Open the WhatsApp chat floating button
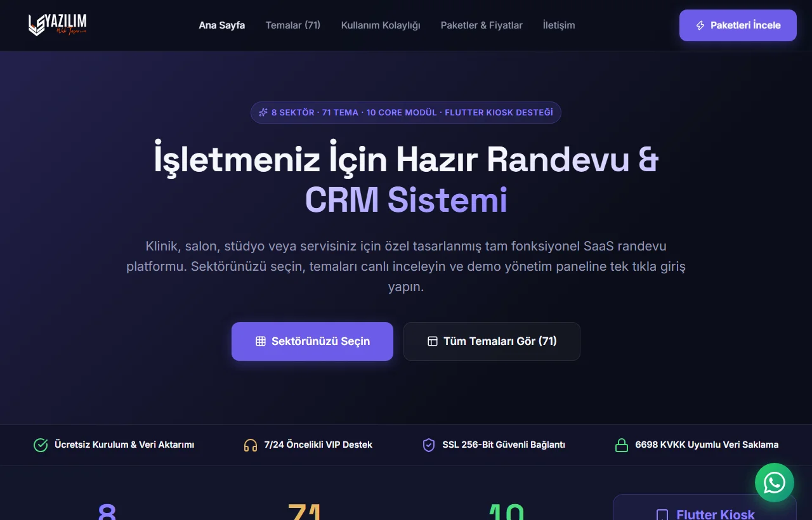The width and height of the screenshot is (812, 520). pos(775,483)
